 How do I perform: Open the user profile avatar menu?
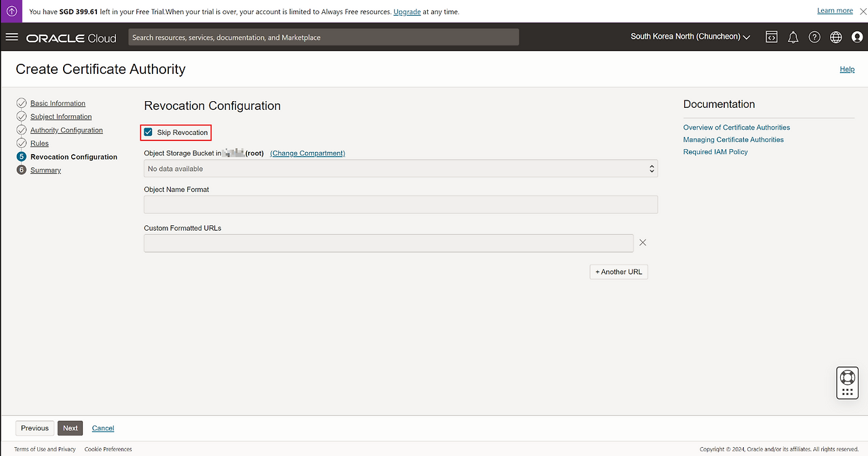coord(856,37)
